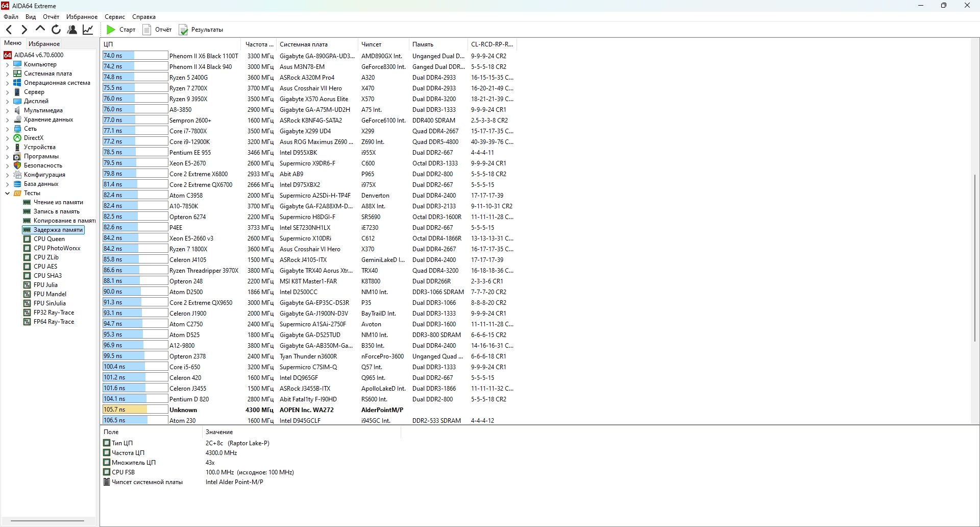
Task: Click the up-level arrow toolbar icon
Action: (40, 30)
